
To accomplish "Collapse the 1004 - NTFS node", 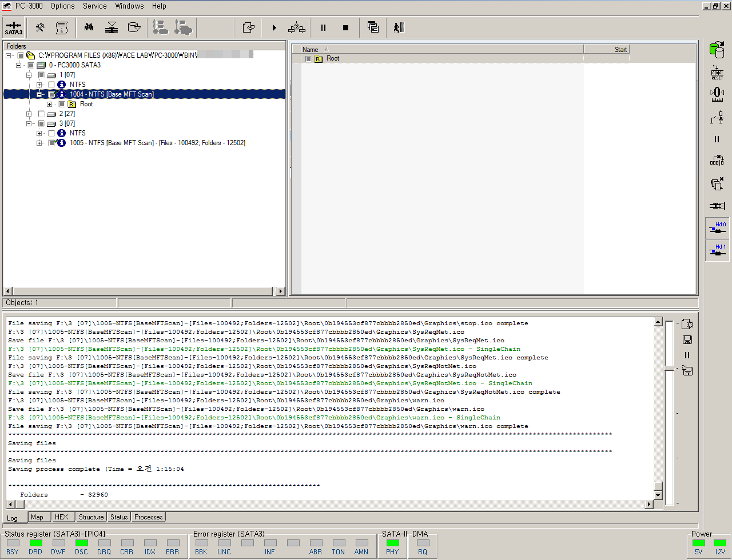I will tap(39, 94).
